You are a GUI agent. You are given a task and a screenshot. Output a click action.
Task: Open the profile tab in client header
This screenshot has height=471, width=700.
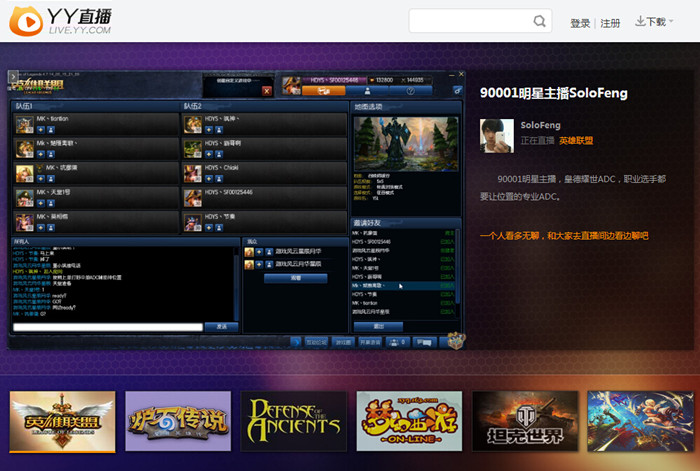(x=367, y=91)
